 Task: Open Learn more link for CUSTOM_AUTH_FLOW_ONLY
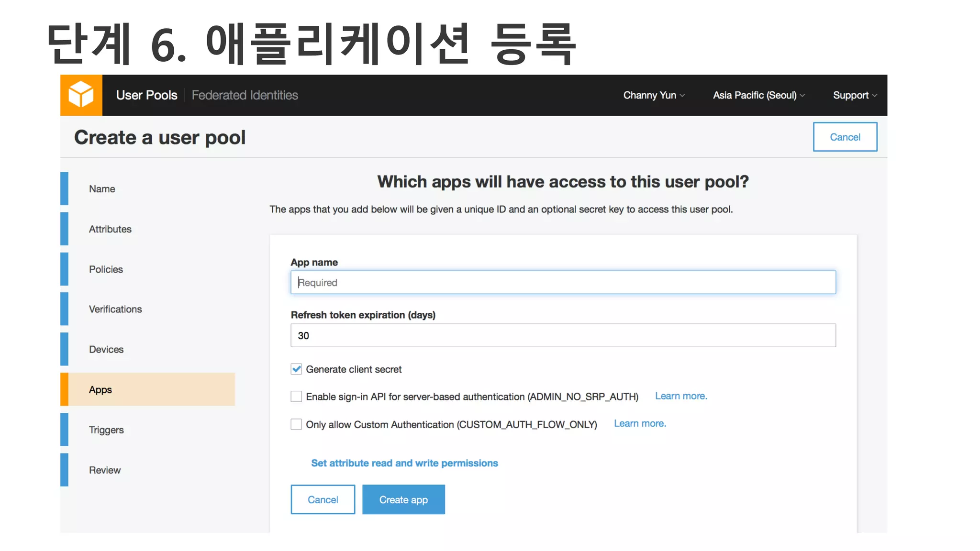[640, 423]
